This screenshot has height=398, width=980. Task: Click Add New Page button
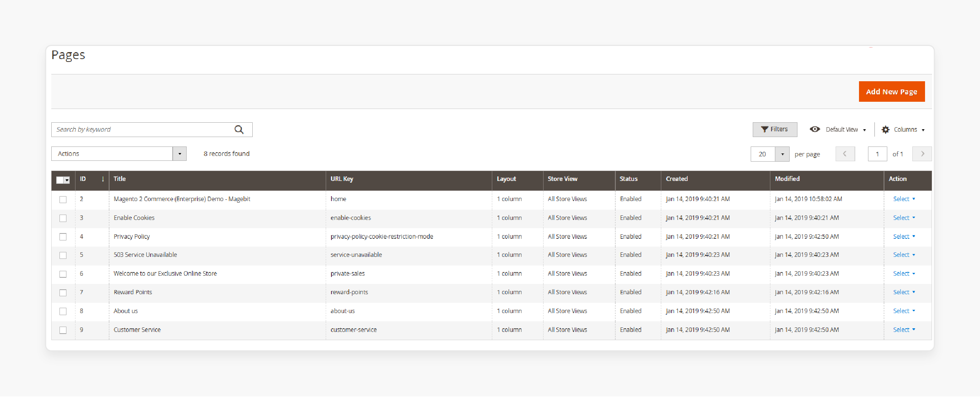(x=892, y=91)
